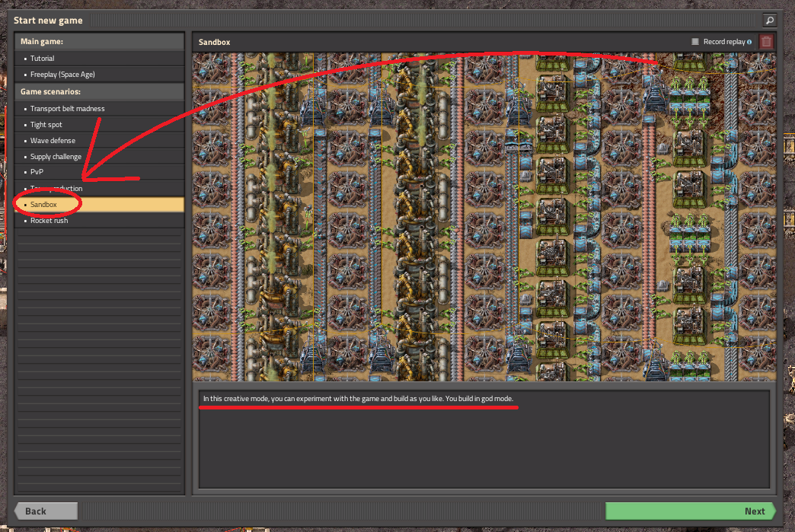Select the highlighted Sandbox scenario
Image resolution: width=795 pixels, height=532 pixels.
pos(99,204)
